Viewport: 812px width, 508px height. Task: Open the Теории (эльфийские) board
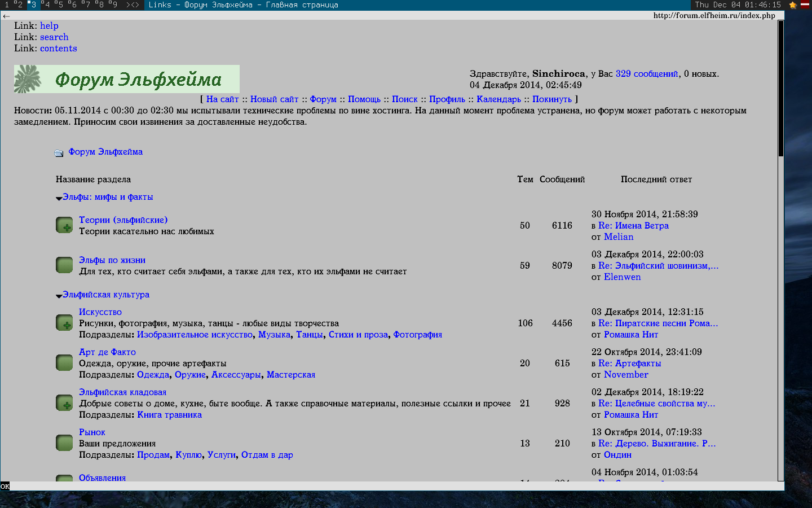click(x=123, y=220)
